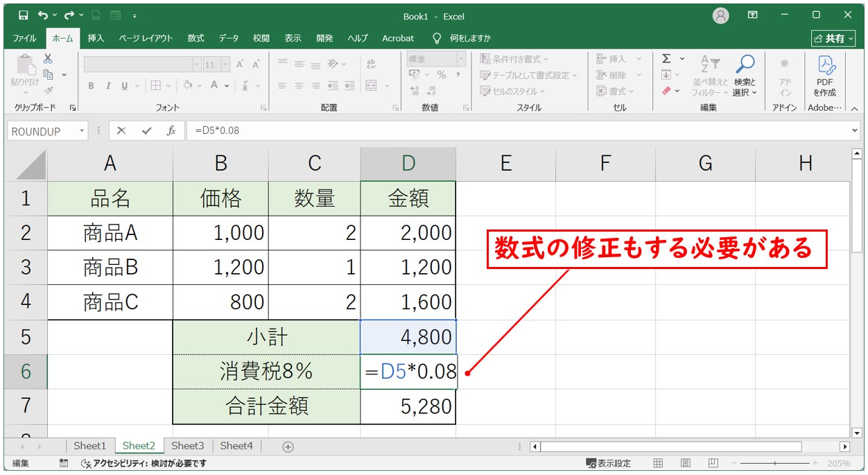Viewport: 868px width, 475px height.
Task: Toggle Underline formatting
Action: (x=125, y=86)
